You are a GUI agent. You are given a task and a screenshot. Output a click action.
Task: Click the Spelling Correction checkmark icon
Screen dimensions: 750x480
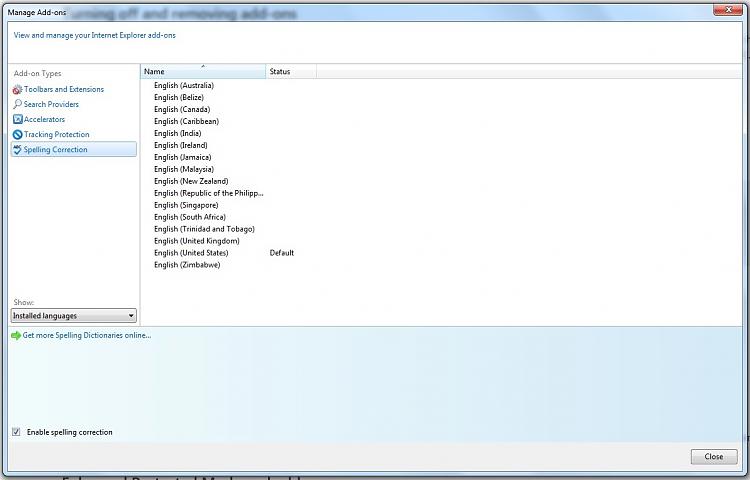18,150
